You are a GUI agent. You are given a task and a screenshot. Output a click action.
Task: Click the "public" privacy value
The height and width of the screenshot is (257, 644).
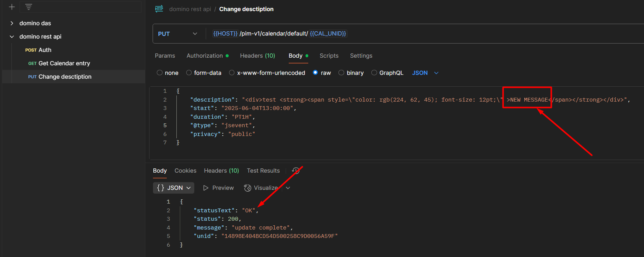tap(242, 134)
